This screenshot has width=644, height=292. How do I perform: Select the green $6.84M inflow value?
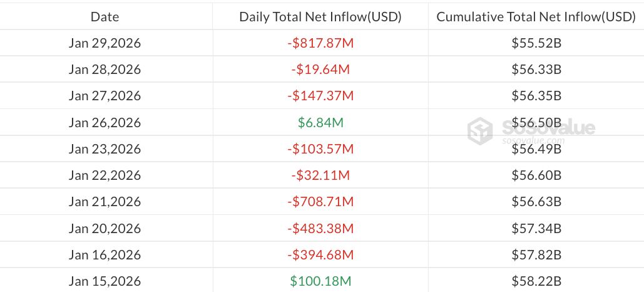[x=320, y=123]
